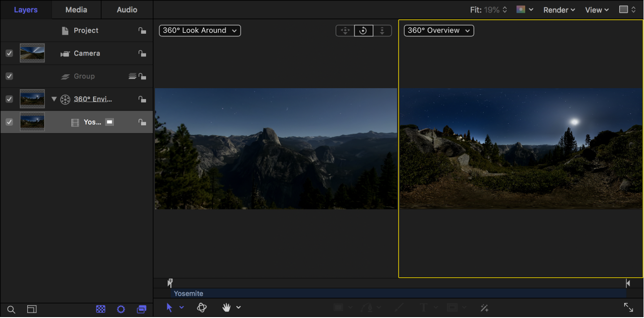Screen dimensions: 644x318
Task: Activate the arrow Select/Transform tool
Action: point(170,308)
